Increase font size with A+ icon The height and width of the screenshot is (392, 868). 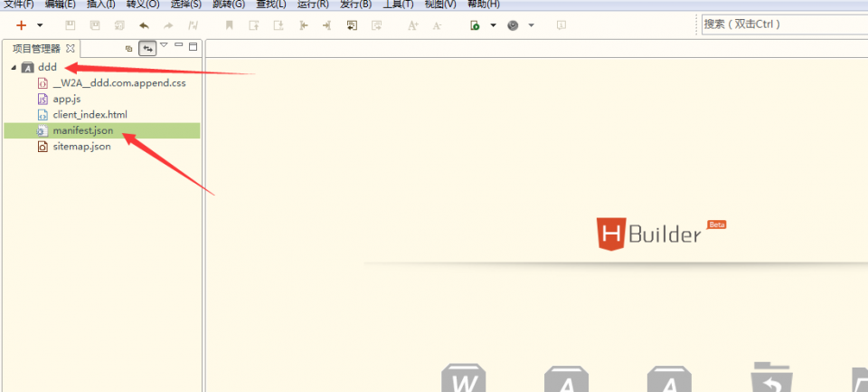point(413,25)
